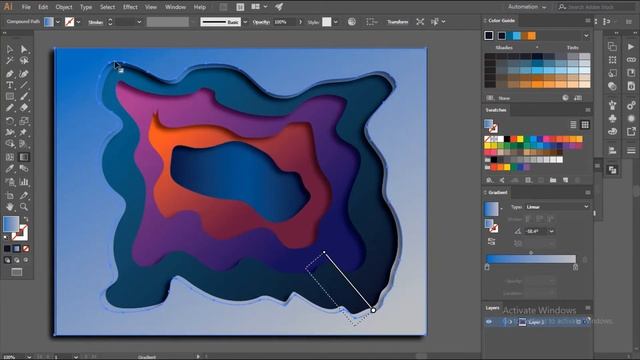
Task: Select the Pen tool
Action: tap(10, 74)
